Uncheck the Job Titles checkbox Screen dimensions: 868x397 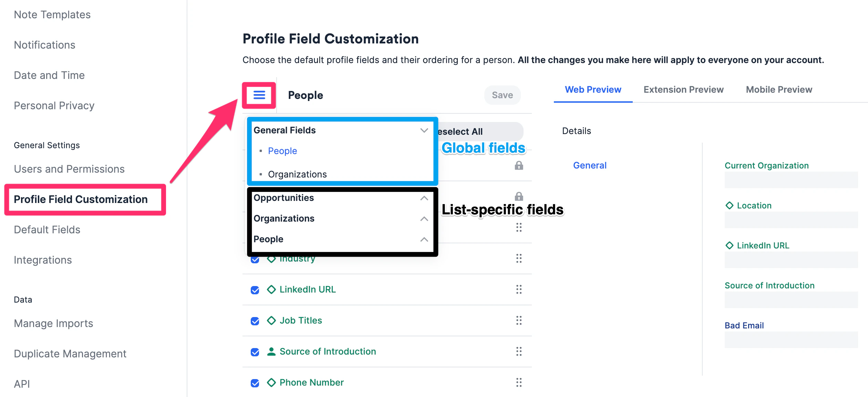pyautogui.click(x=255, y=321)
